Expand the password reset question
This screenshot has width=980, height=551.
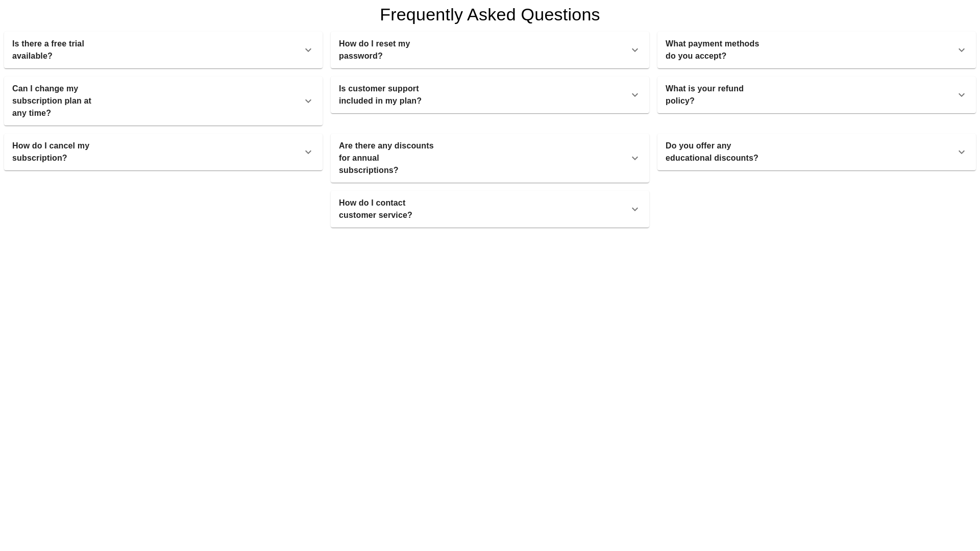pos(489,49)
